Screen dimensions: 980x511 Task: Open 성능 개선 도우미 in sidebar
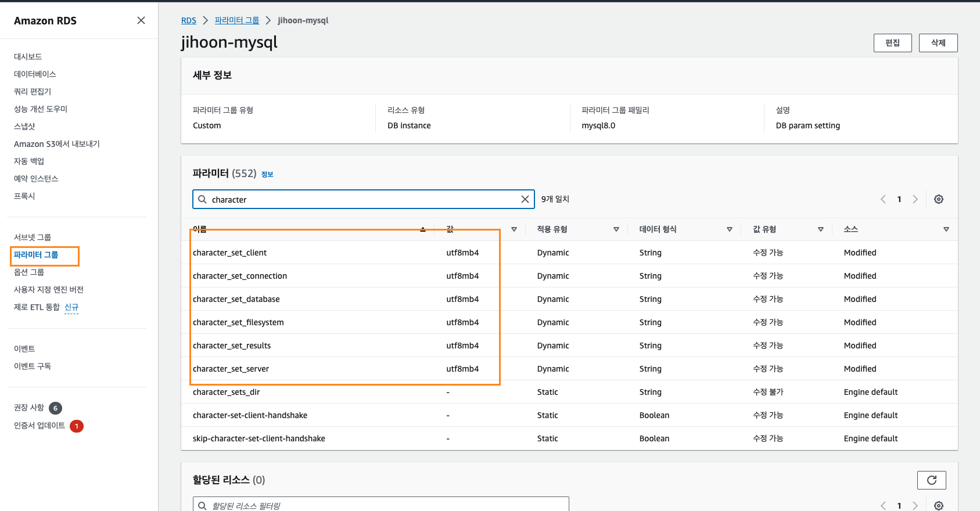[41, 109]
